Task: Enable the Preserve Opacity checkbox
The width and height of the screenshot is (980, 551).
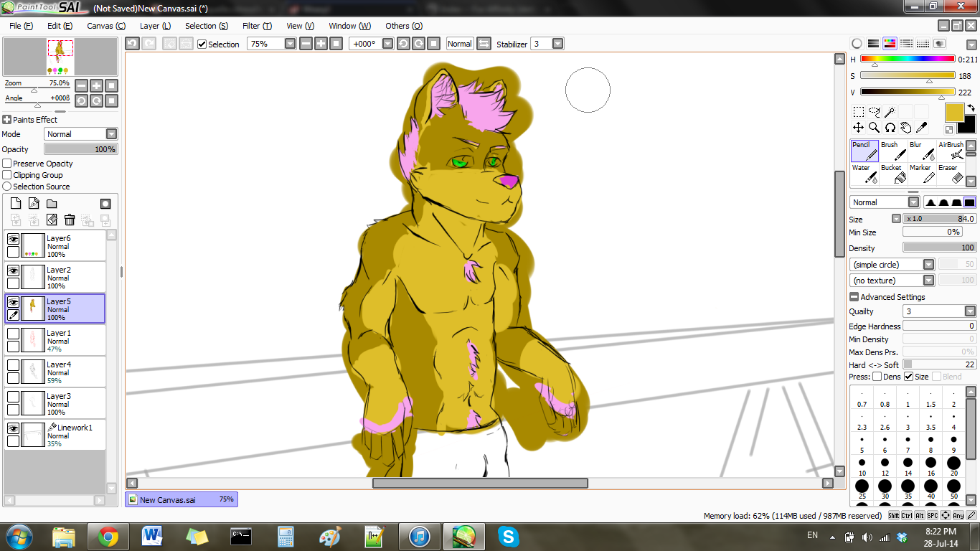Action: click(x=7, y=164)
